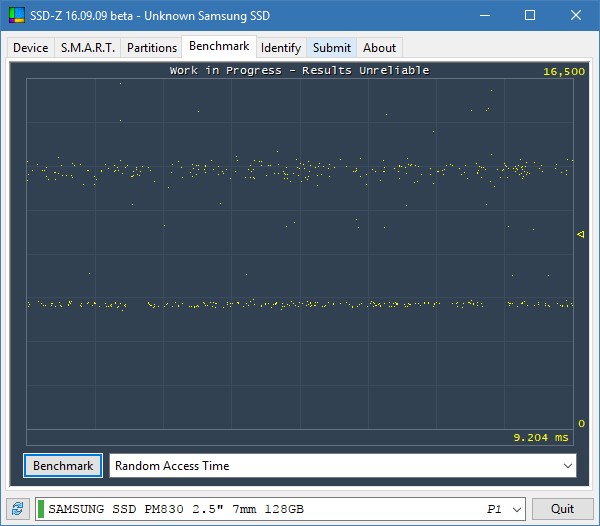Viewport: 600px width, 526px height.
Task: Go to the Identify tab
Action: tap(281, 48)
